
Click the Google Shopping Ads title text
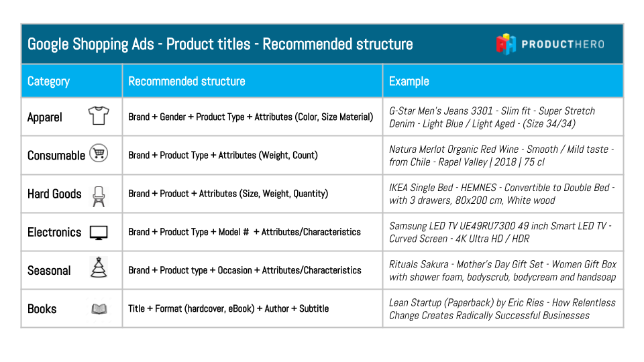pos(220,44)
